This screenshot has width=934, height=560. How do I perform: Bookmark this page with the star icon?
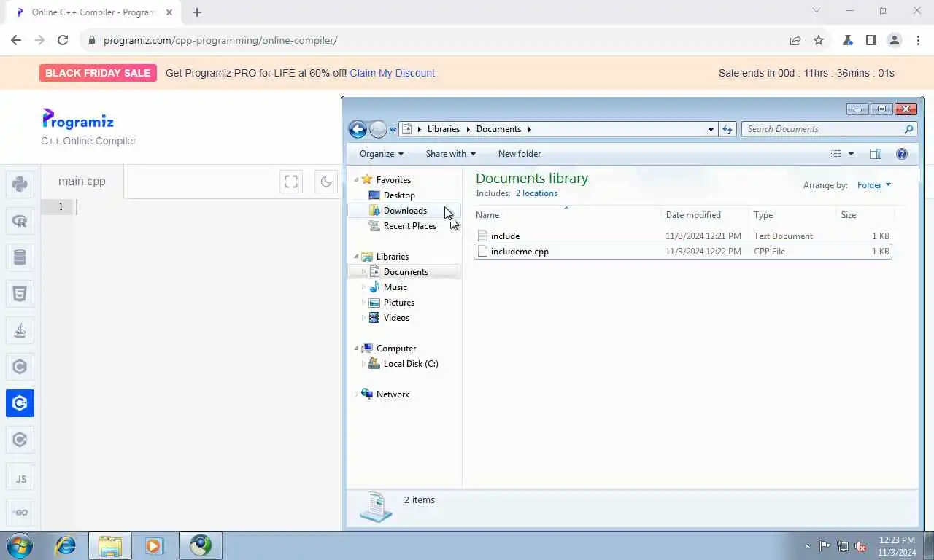pyautogui.click(x=819, y=40)
